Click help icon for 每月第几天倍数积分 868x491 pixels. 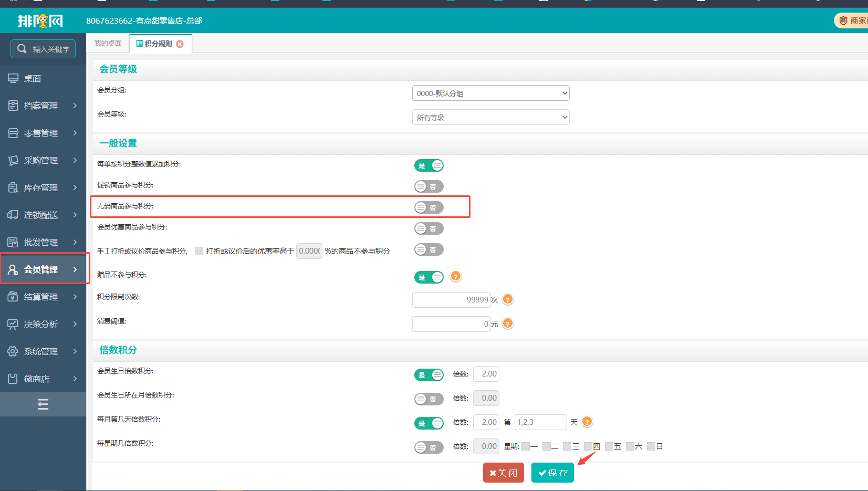[587, 422]
